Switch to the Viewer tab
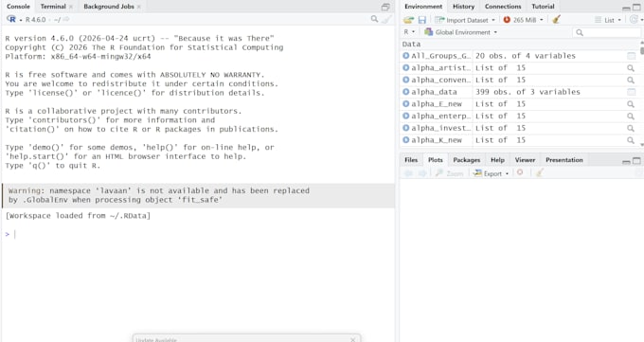The height and width of the screenshot is (342, 644). [x=525, y=160]
